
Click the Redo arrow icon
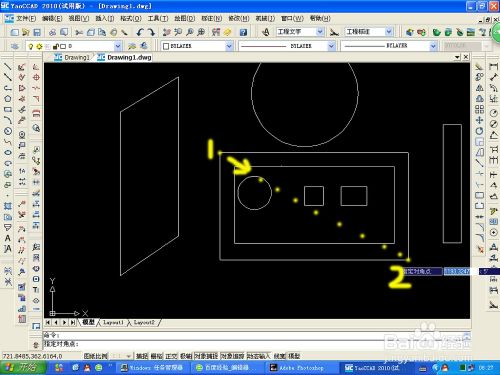(151, 32)
